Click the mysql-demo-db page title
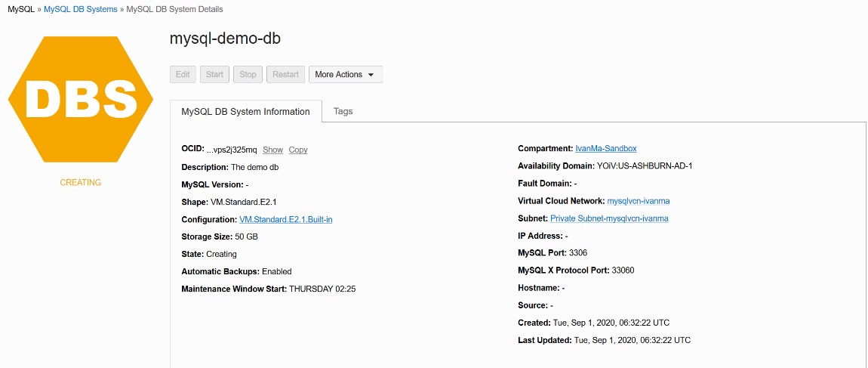 click(225, 38)
